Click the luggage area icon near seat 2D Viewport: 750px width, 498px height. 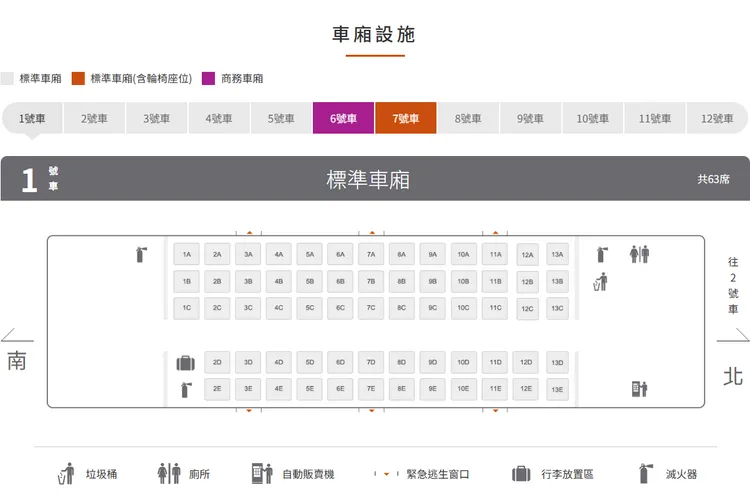(186, 363)
